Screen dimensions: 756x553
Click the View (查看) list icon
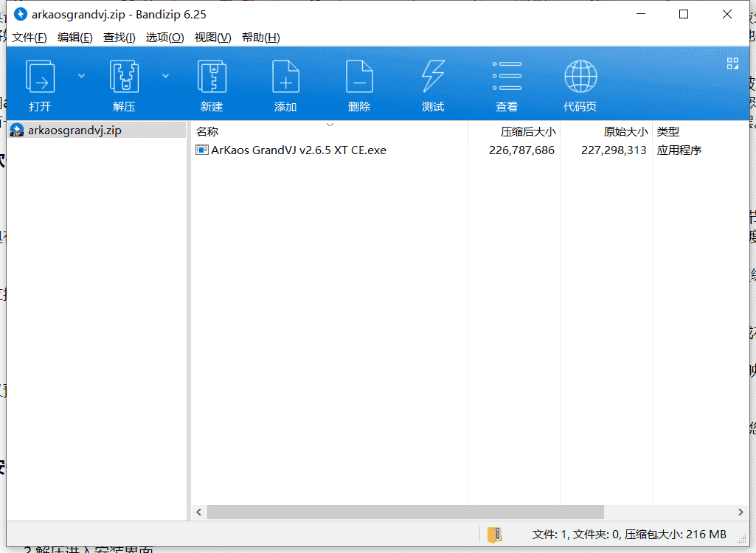tap(507, 76)
